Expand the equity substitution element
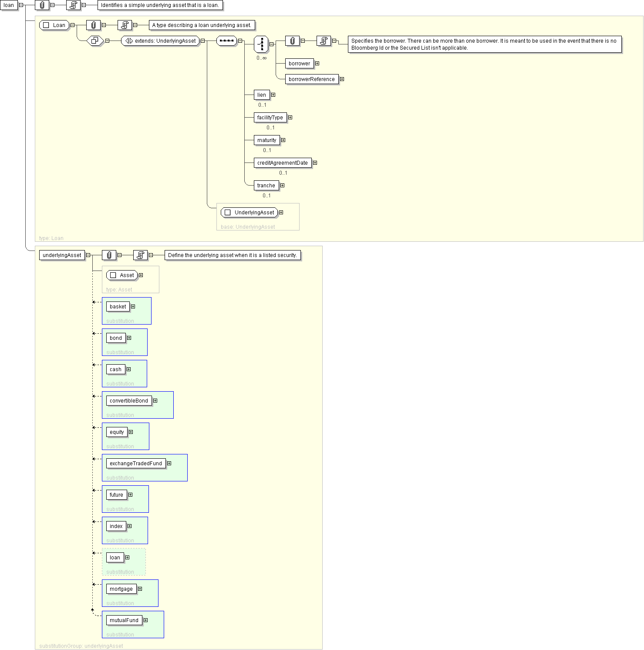The width and height of the screenshot is (644, 650). [131, 432]
